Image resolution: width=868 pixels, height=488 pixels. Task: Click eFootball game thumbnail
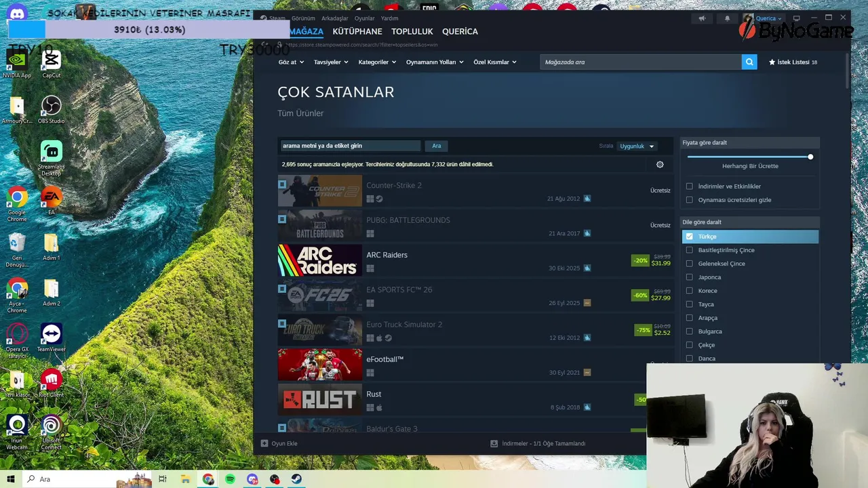320,365
